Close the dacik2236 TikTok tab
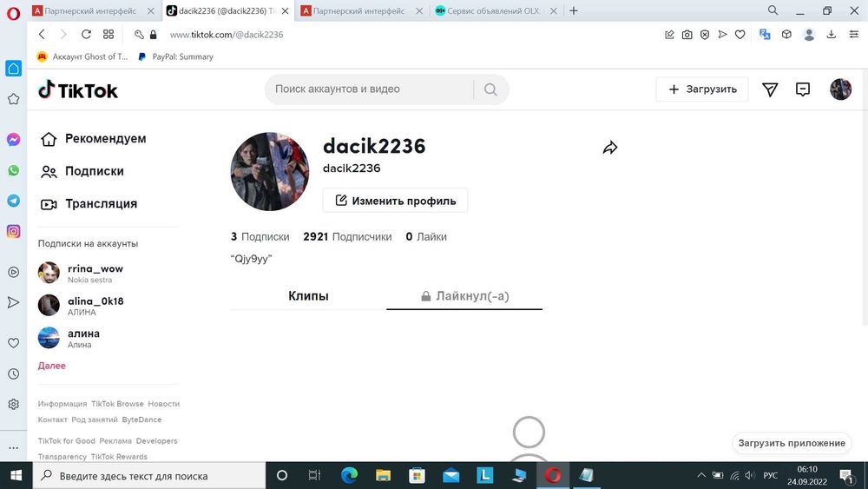This screenshot has height=489, width=868. tap(285, 11)
